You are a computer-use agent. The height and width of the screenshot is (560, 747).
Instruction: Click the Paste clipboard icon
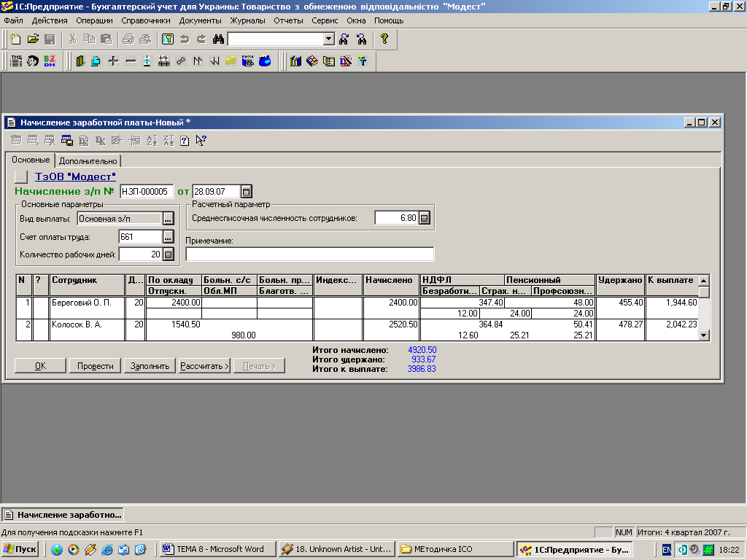click(x=107, y=39)
